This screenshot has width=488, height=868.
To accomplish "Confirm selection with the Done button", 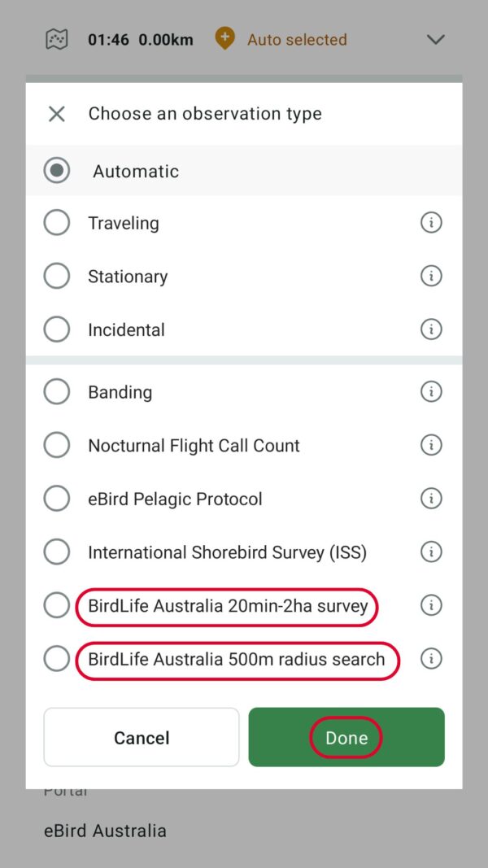I will [x=346, y=737].
